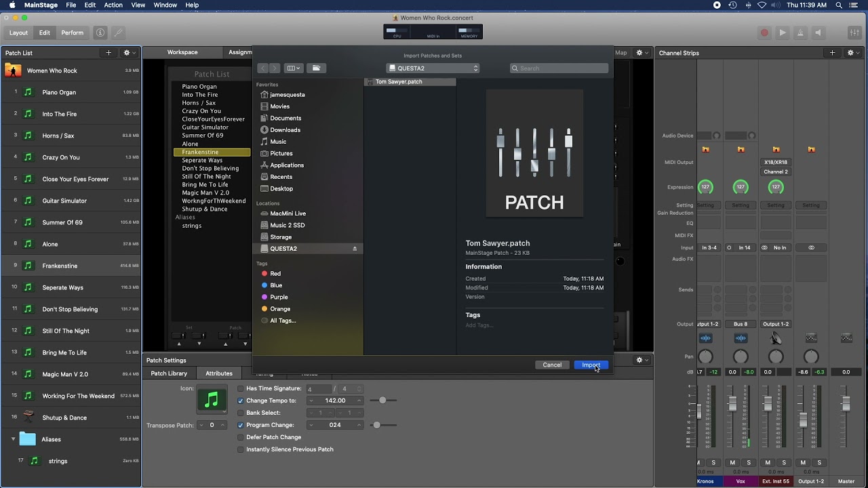Click the Play button in toolbar
Image resolution: width=868 pixels, height=488 pixels.
coord(783,33)
